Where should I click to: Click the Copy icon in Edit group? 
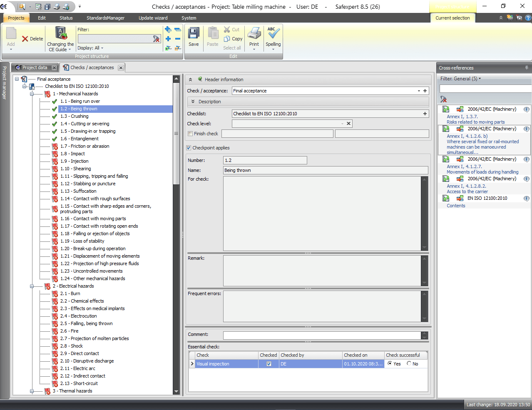coord(227,39)
